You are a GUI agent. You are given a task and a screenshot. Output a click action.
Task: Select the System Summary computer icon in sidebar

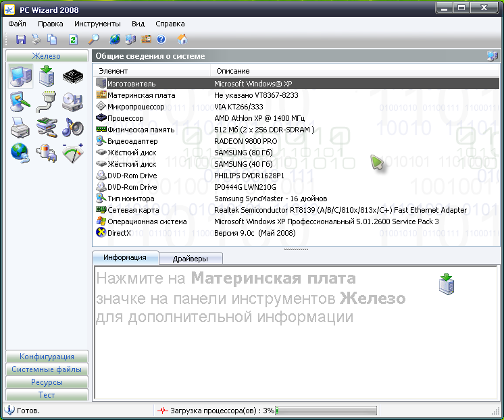[21, 76]
